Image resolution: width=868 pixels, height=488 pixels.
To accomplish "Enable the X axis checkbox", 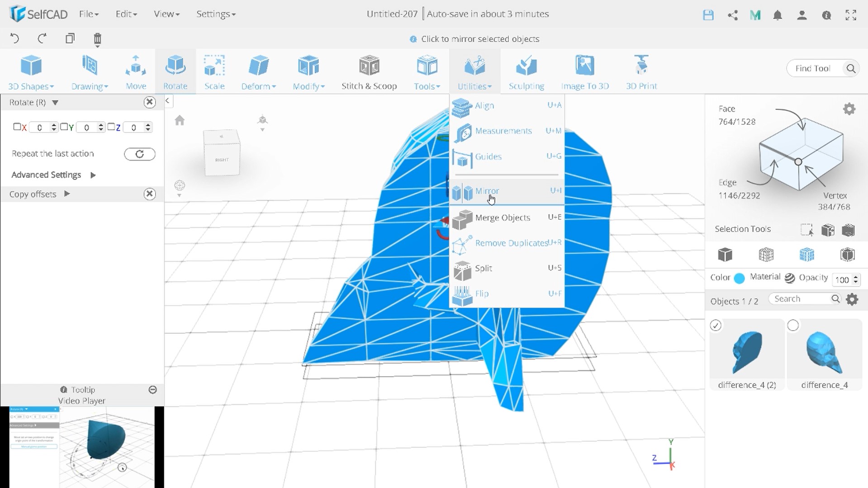I will point(17,127).
